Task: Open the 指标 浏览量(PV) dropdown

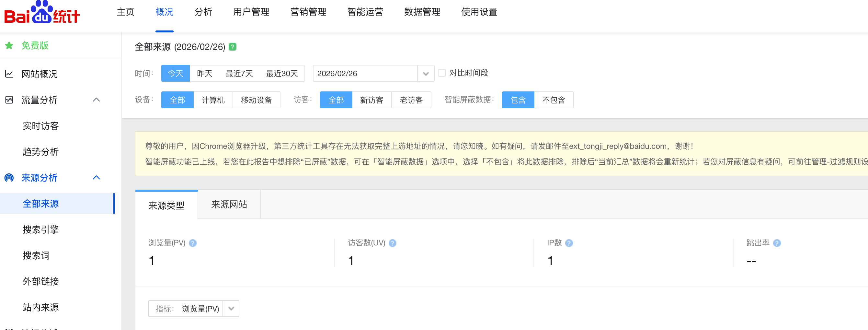Action: pos(231,308)
